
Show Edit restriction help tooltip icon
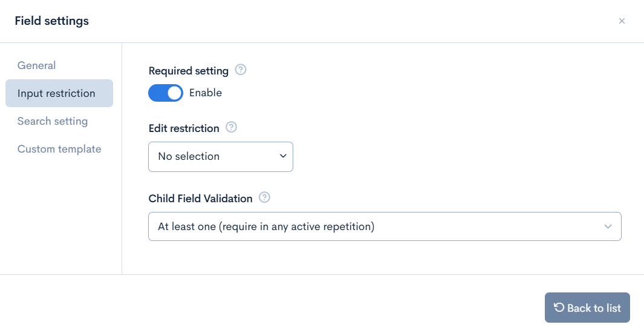point(231,127)
